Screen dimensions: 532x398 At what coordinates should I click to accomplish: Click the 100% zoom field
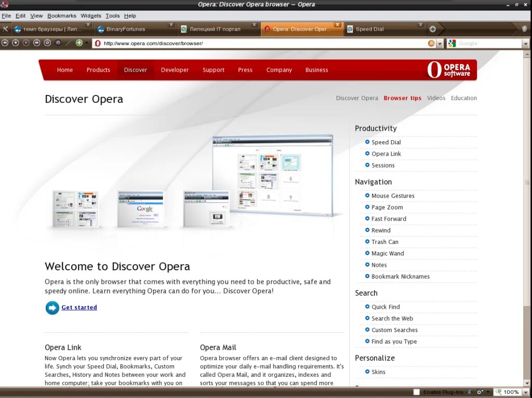508,392
